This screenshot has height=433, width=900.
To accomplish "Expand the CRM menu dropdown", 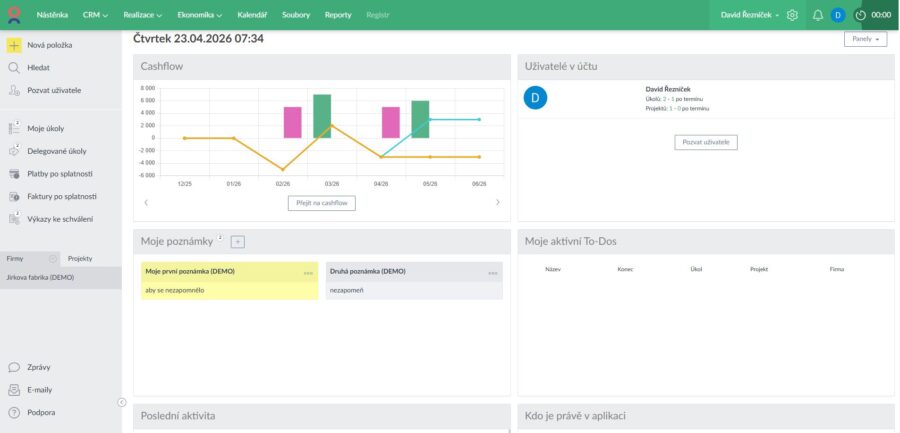I will (95, 16).
